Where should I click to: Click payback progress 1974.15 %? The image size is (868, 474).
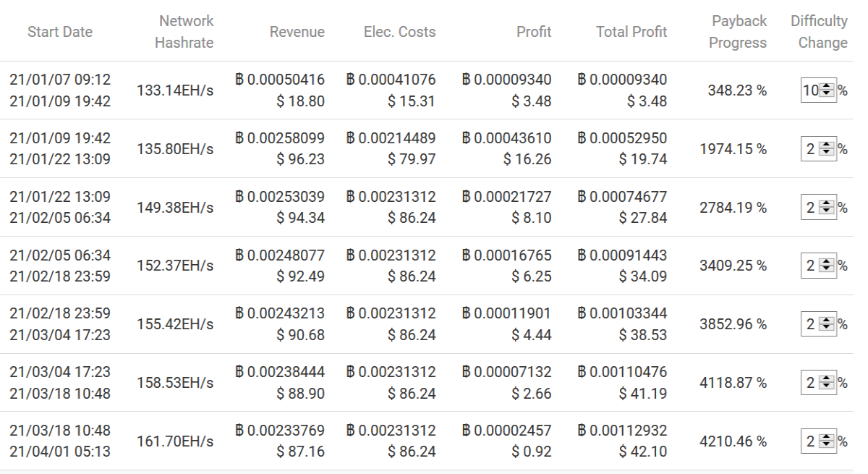pos(733,149)
